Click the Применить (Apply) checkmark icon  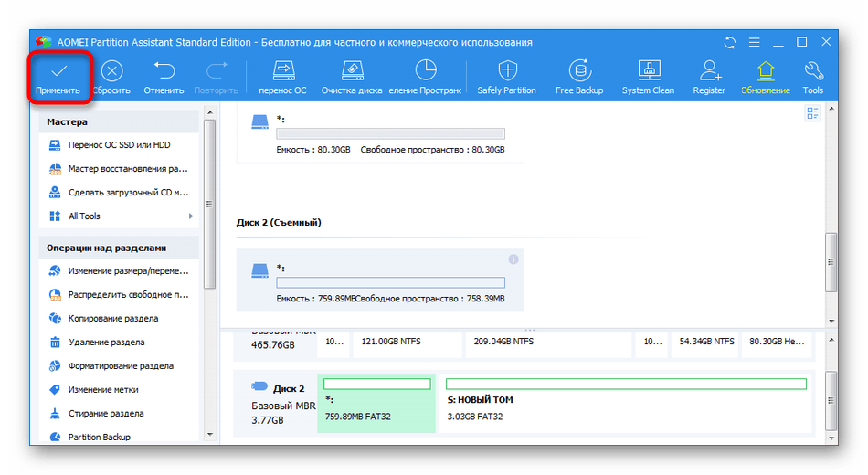(58, 71)
